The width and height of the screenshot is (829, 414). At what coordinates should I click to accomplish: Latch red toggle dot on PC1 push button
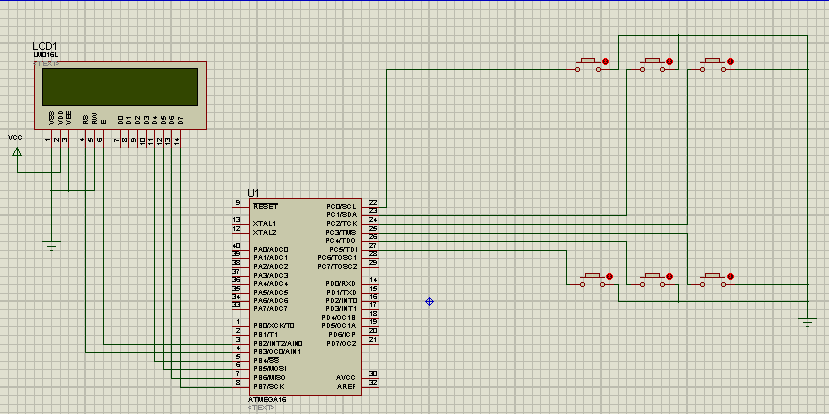[x=669, y=61]
